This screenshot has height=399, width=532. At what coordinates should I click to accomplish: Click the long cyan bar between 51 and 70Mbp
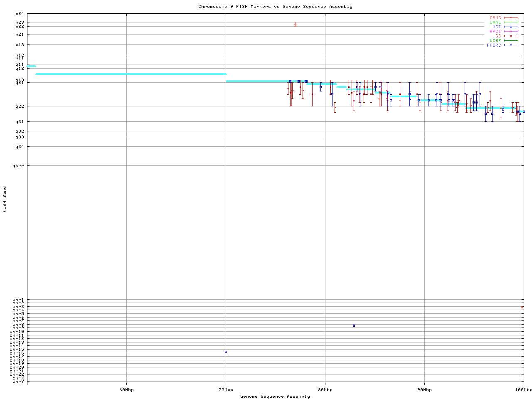(x=131, y=74)
